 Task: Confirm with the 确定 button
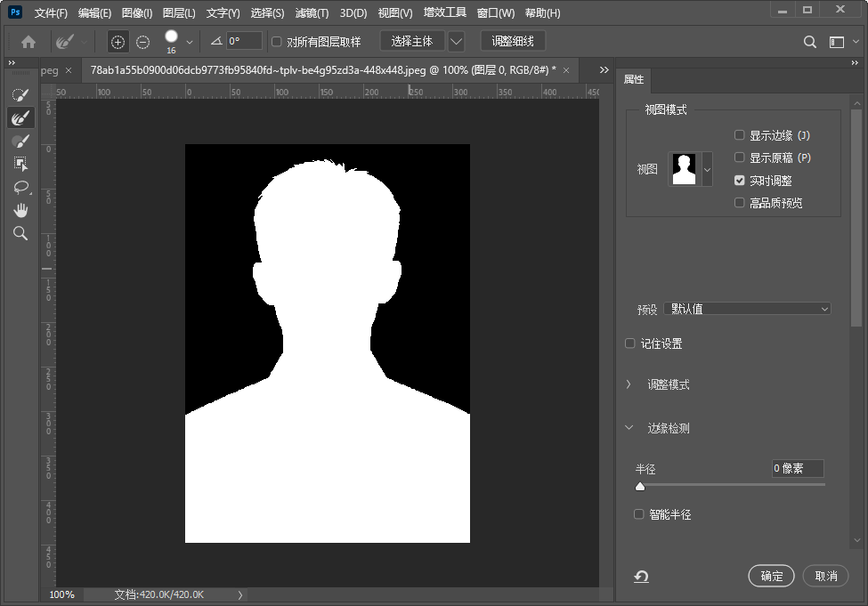(x=771, y=576)
